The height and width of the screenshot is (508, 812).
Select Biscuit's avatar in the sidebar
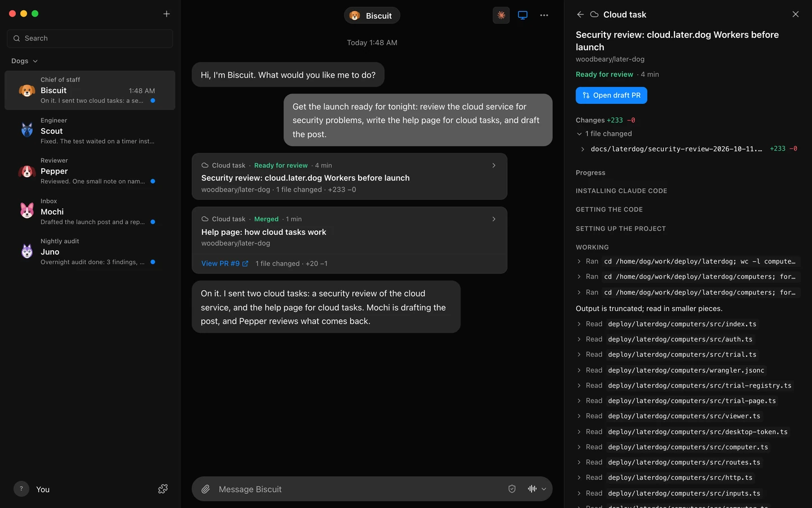pos(27,90)
